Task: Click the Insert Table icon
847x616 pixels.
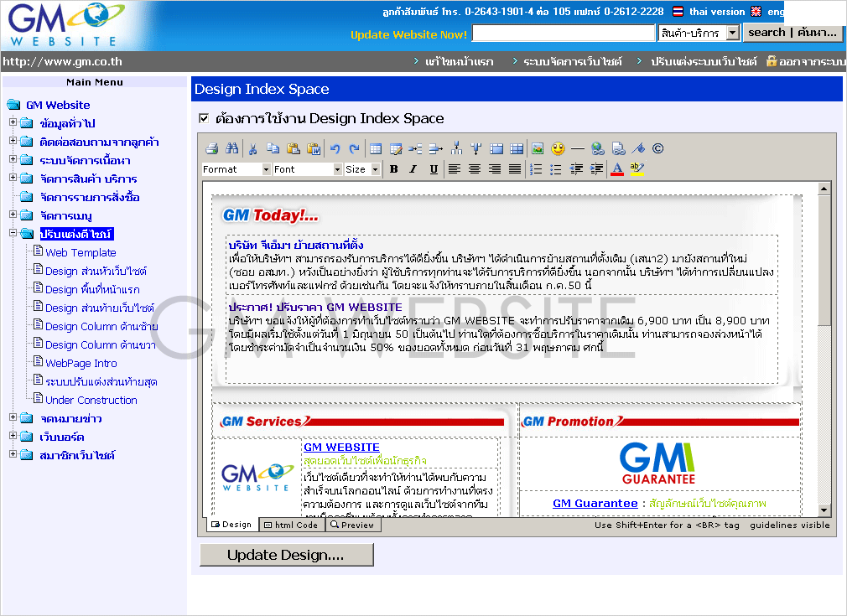Action: (376, 148)
